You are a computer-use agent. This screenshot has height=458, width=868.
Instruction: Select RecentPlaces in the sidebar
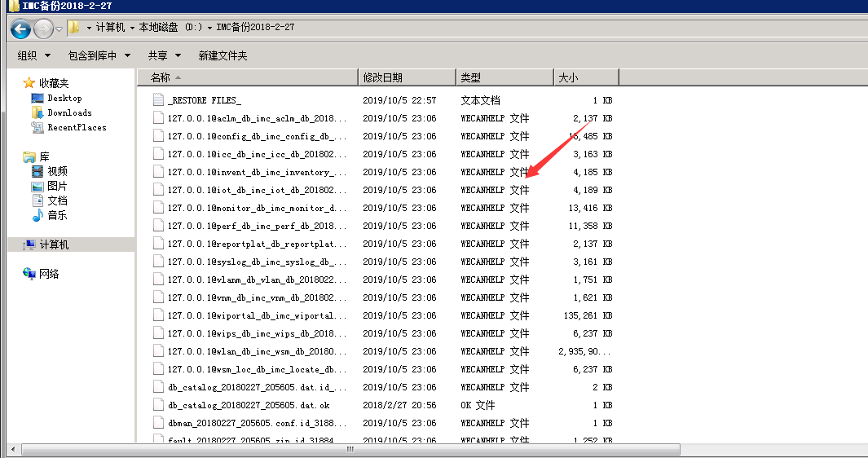[76, 127]
